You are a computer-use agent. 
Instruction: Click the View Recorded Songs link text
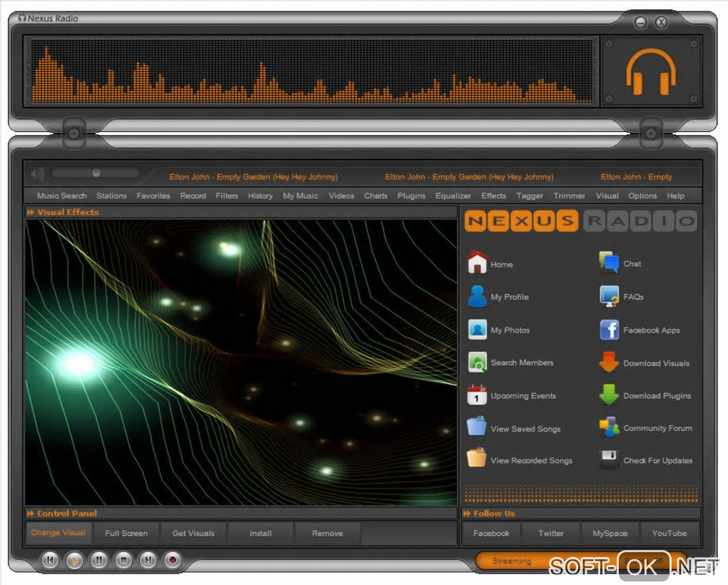[x=532, y=460]
